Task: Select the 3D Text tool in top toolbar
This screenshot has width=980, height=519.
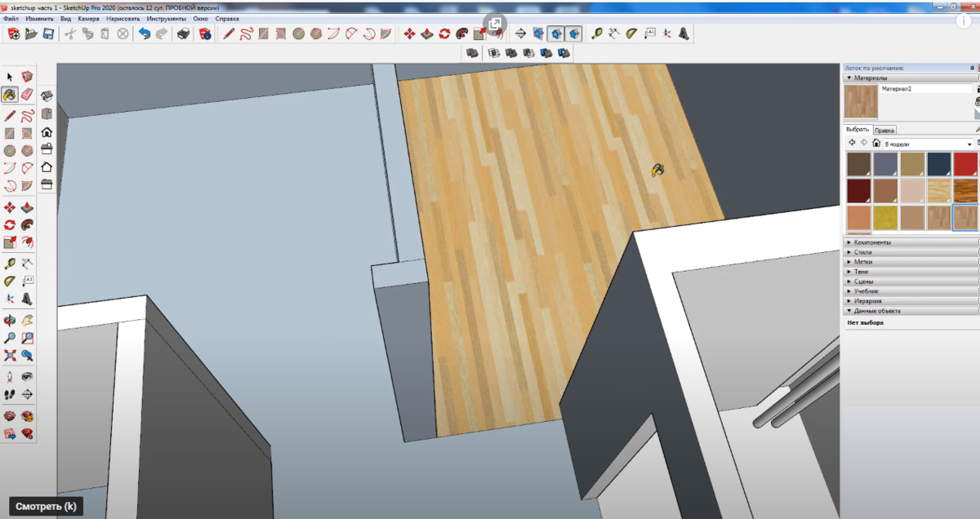Action: point(684,33)
